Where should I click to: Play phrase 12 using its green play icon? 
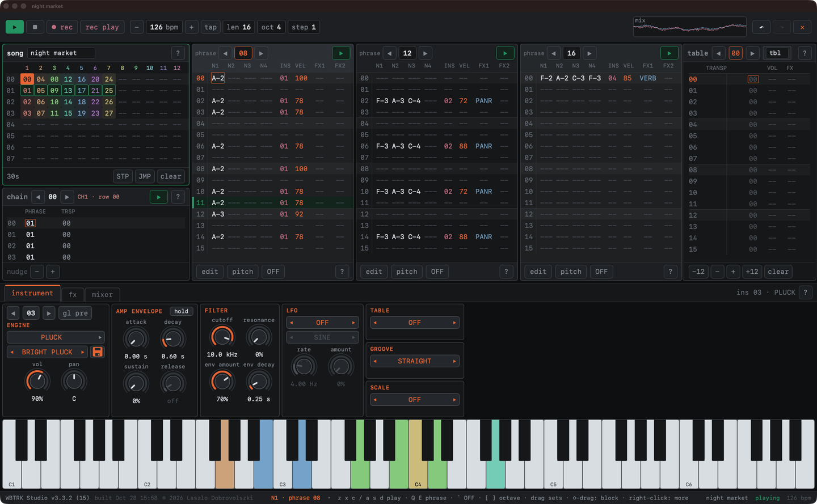(x=505, y=53)
